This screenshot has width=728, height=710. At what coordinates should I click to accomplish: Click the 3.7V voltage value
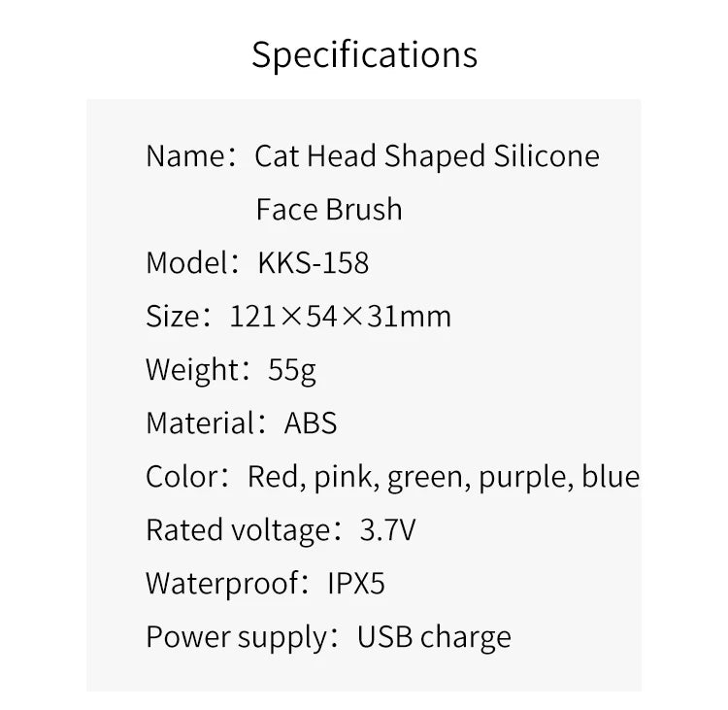[x=387, y=530]
